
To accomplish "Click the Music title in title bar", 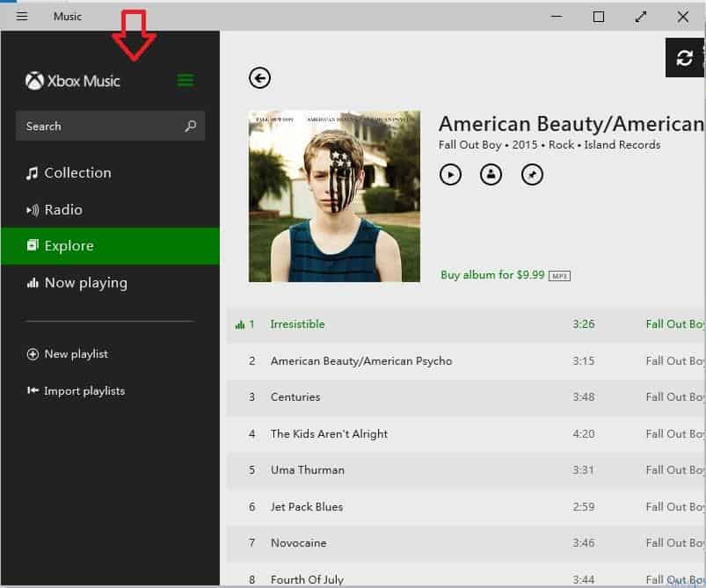I will pyautogui.click(x=68, y=17).
